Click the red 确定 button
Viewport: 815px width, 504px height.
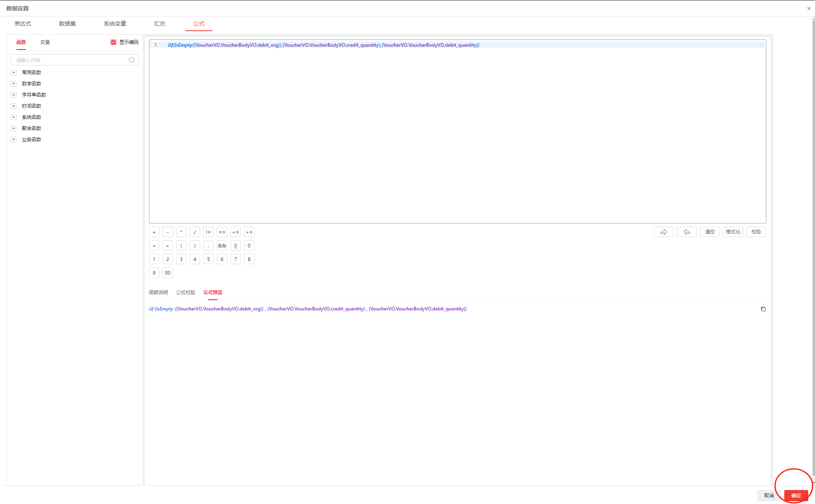coord(796,496)
